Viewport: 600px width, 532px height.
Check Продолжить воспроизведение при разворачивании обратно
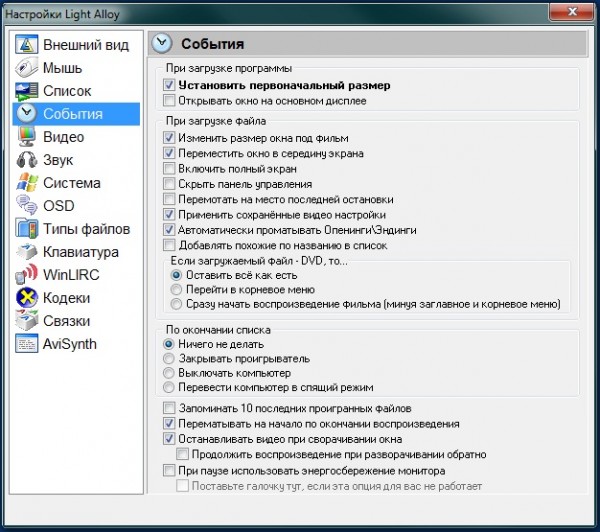pos(182,454)
